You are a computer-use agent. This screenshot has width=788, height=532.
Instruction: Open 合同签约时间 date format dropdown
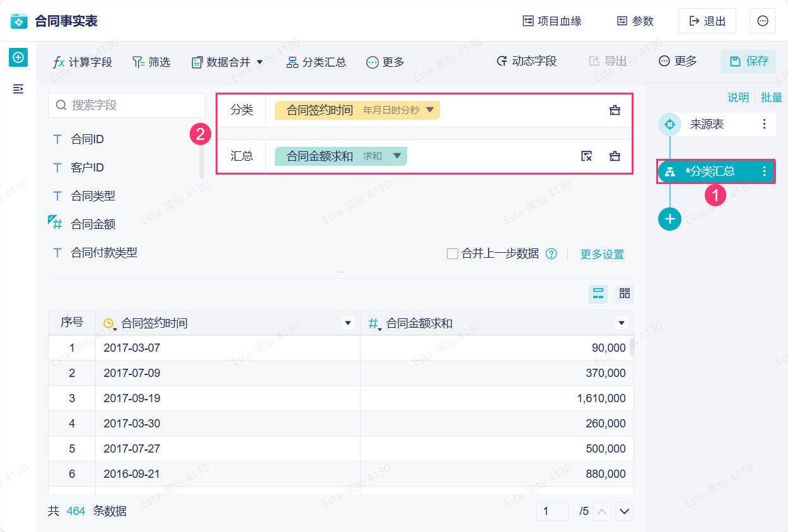click(430, 110)
